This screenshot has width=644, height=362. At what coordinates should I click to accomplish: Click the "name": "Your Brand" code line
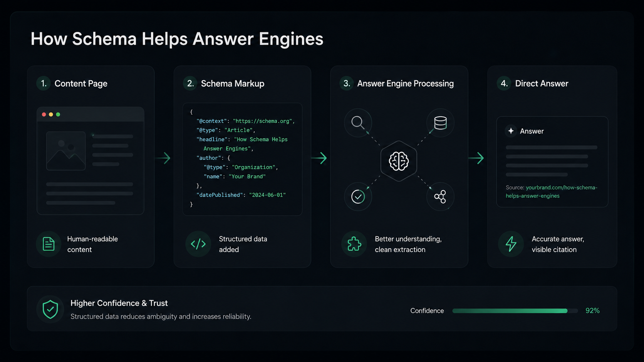point(235,177)
